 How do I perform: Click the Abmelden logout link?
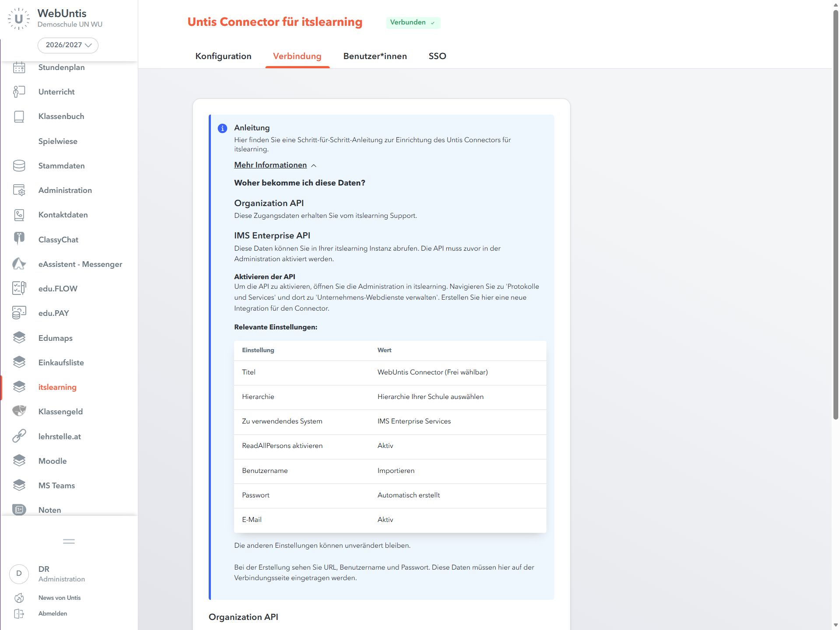point(52,613)
